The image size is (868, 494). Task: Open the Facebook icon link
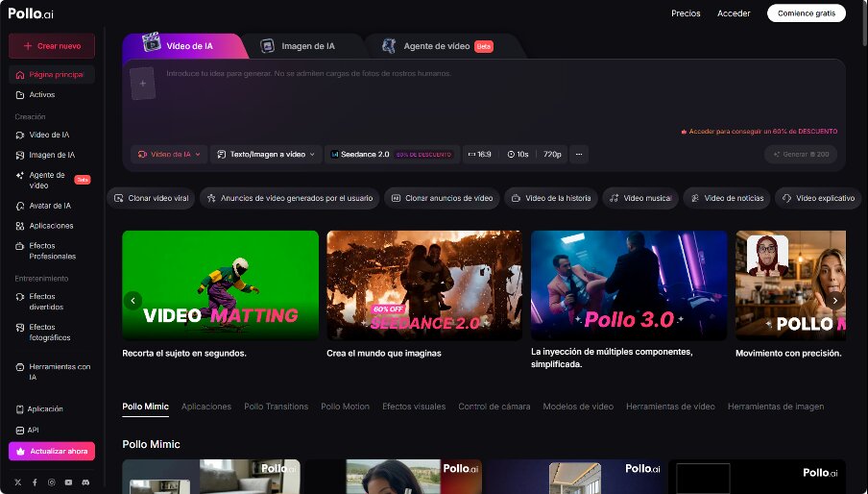pos(35,482)
